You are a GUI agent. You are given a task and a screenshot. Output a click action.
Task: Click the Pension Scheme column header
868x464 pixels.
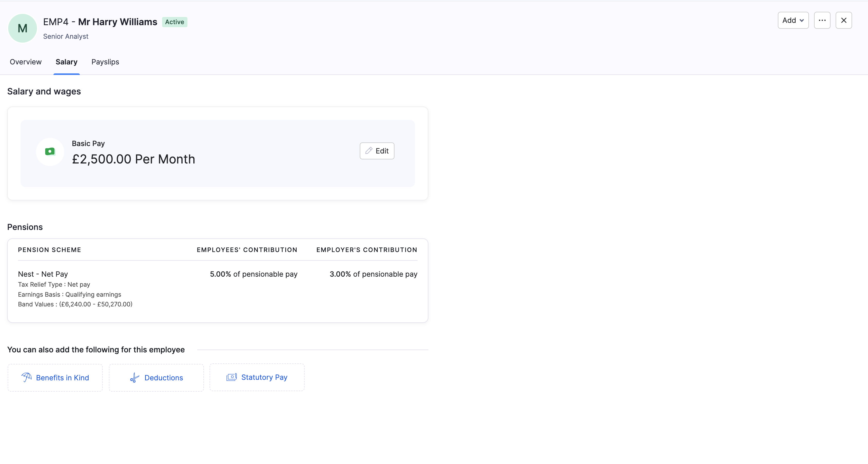(50, 250)
